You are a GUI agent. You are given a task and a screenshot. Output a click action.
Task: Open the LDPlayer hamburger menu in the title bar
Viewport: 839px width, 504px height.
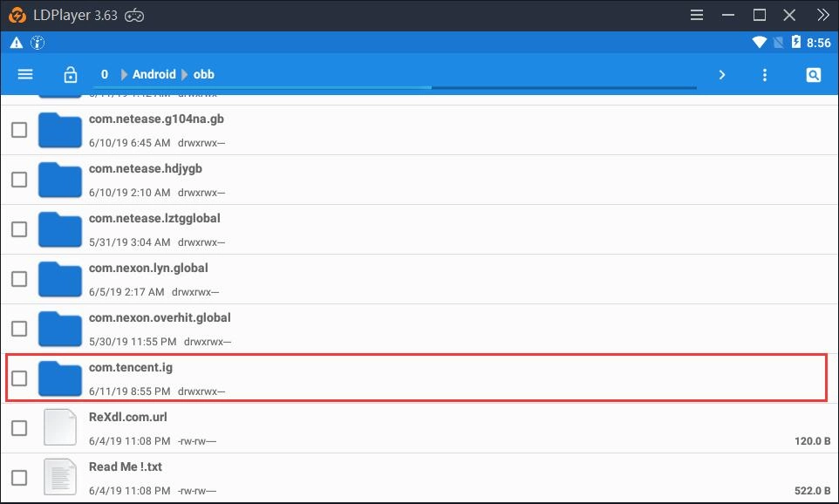pyautogui.click(x=696, y=14)
